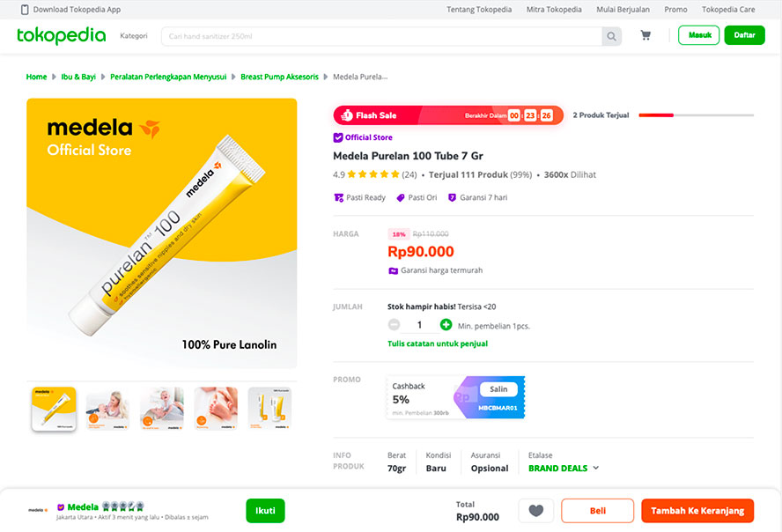Select the second product thumbnail image
782x532 pixels.
tap(107, 409)
